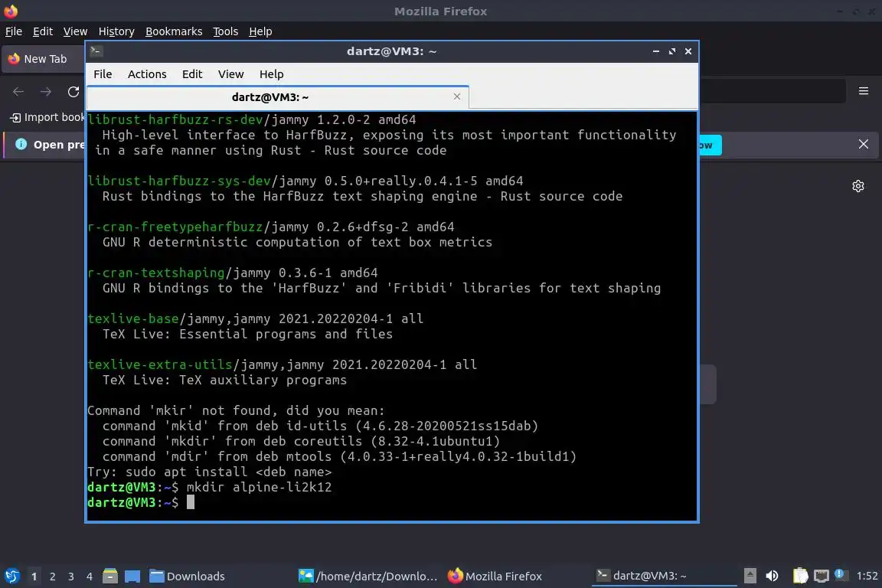Open the Firefox View menu

coord(75,31)
